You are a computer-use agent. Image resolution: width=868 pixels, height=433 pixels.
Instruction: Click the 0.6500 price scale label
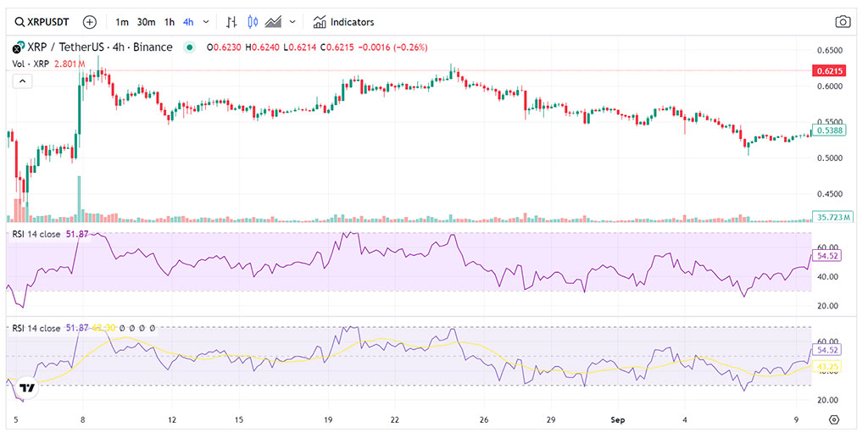pyautogui.click(x=829, y=50)
